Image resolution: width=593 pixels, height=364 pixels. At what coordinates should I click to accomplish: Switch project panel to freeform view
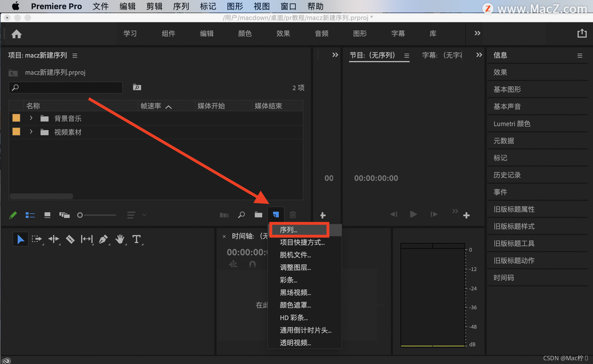64,215
